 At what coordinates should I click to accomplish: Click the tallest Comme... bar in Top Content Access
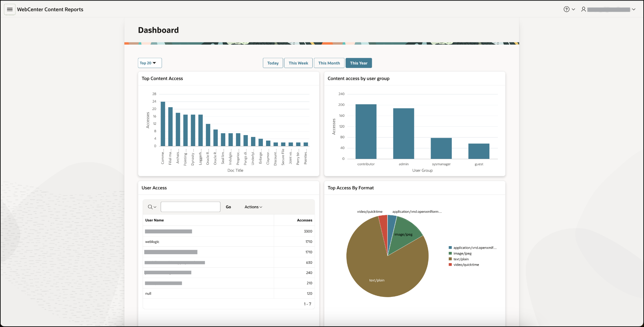click(x=163, y=124)
